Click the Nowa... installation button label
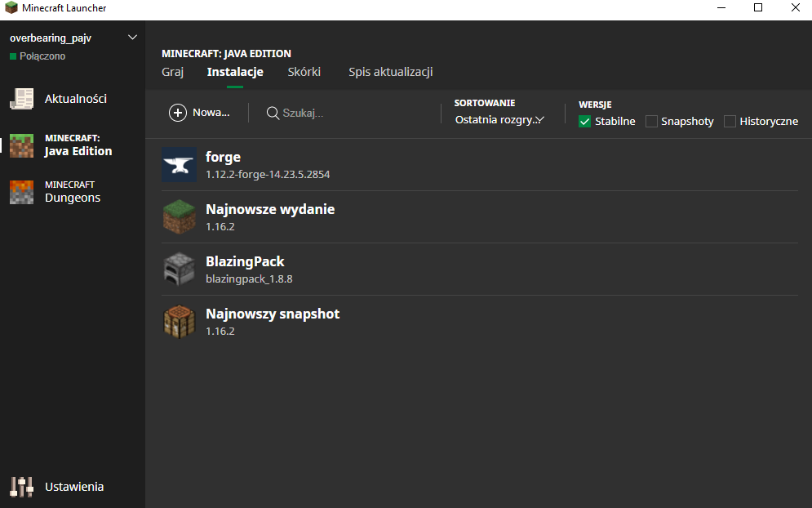Image resolution: width=812 pixels, height=508 pixels. tap(211, 113)
